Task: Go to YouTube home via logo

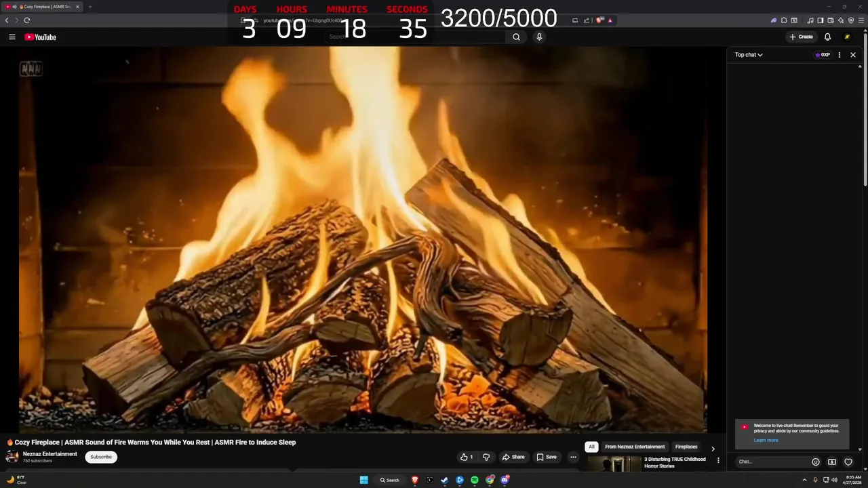Action: (40, 37)
